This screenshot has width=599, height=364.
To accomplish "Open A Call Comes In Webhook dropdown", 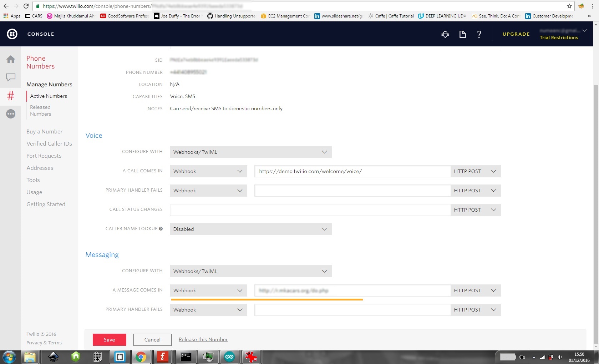I will pos(208,171).
